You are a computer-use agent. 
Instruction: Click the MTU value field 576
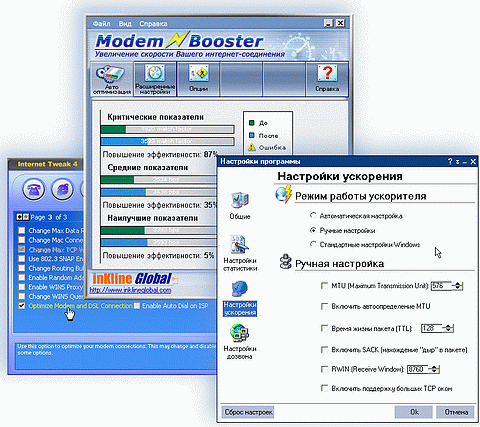[442, 286]
